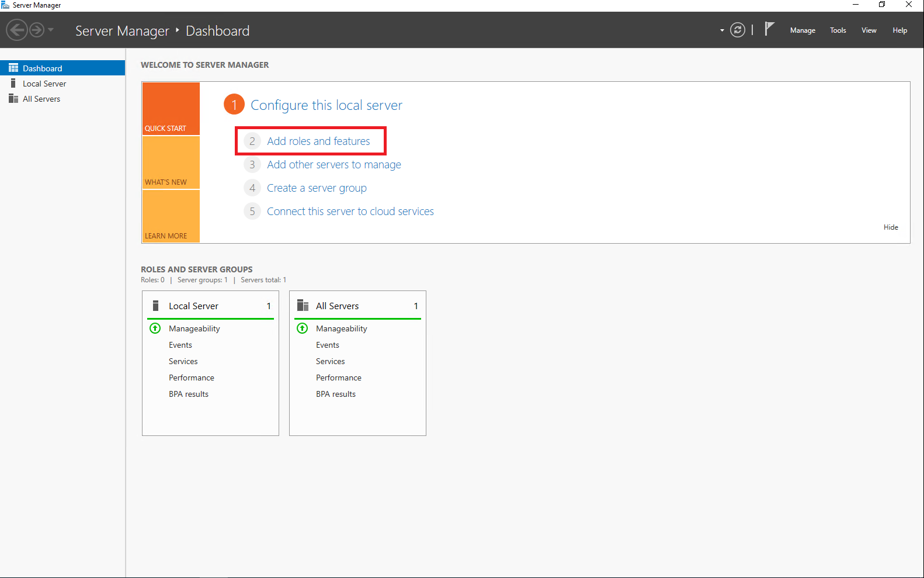Click the step 4 number circle

[252, 188]
